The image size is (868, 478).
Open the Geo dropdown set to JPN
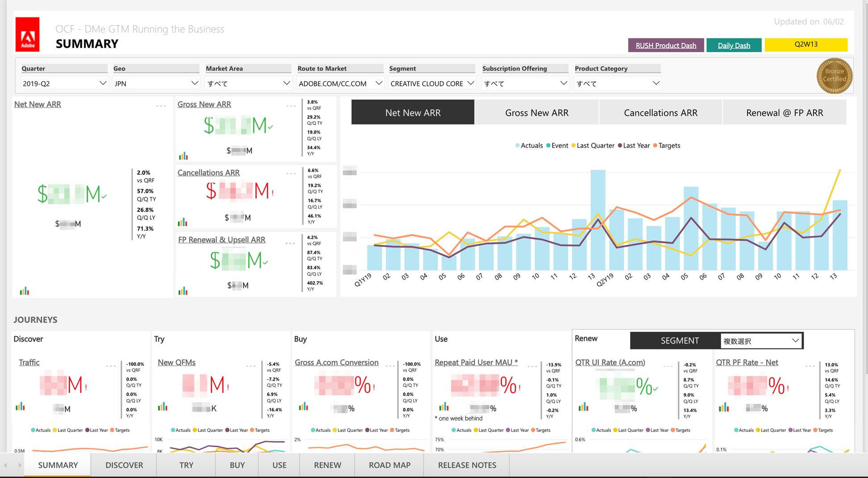pos(156,84)
